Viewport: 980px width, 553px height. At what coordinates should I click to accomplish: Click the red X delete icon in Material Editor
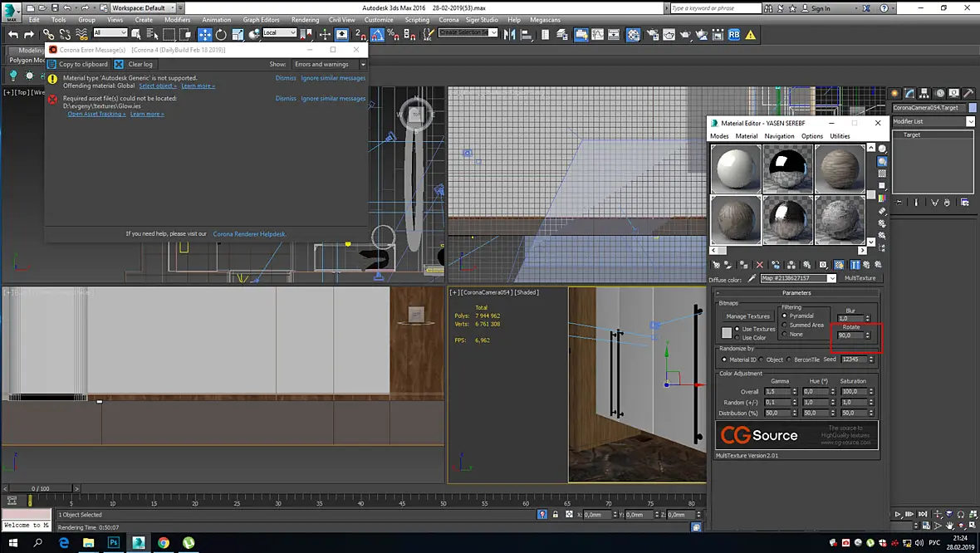coord(759,265)
